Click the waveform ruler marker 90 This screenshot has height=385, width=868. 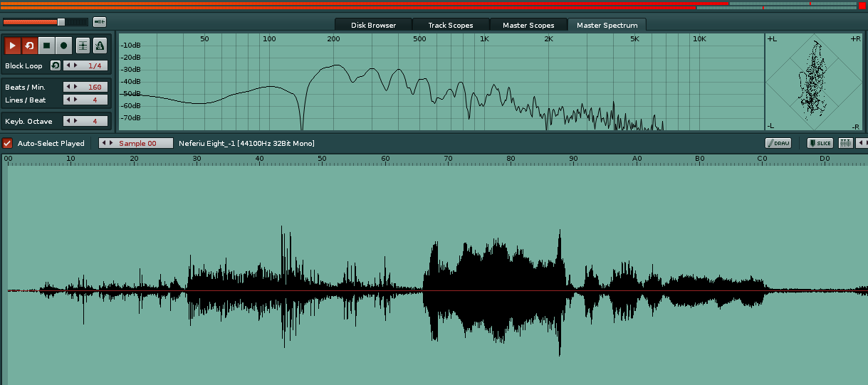tap(573, 158)
